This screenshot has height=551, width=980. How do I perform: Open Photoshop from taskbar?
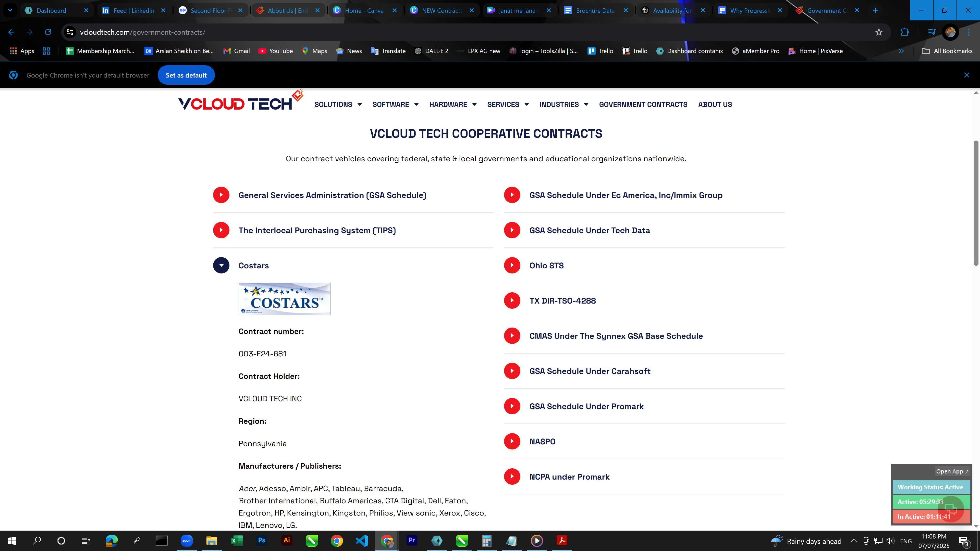[262, 541]
